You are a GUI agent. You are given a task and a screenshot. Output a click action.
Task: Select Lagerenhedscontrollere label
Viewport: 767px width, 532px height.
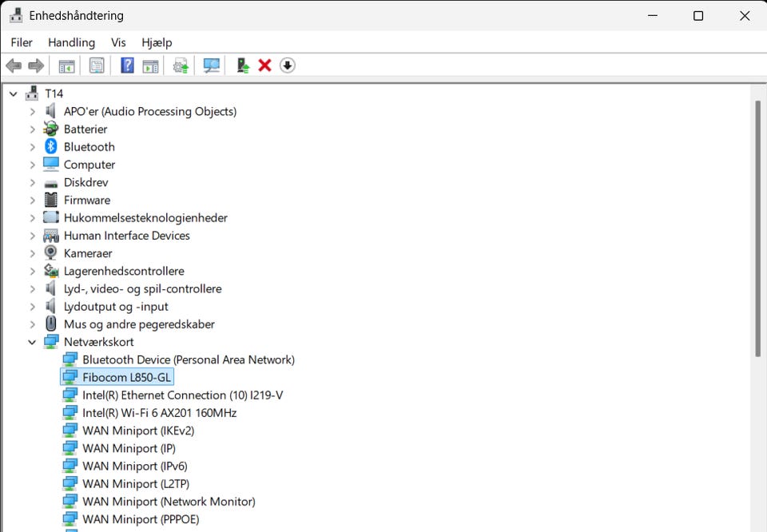pos(125,271)
